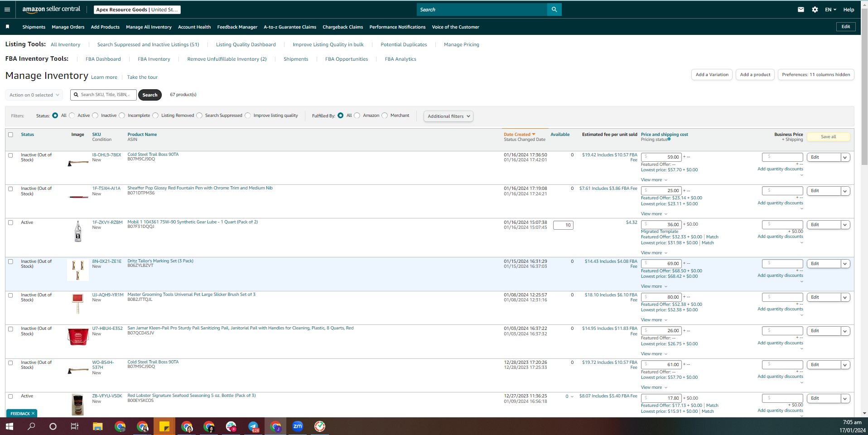
Task: Open the FBA Dashboard link
Action: (103, 59)
